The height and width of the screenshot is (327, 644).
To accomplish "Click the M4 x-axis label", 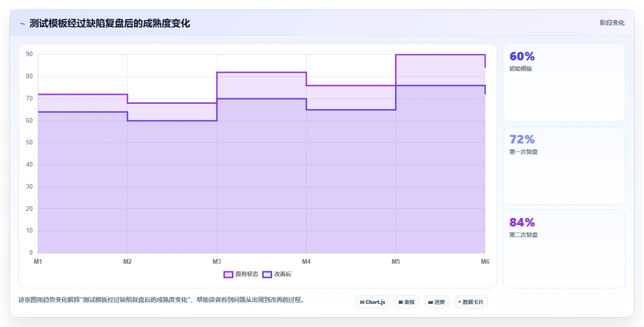I will [x=306, y=261].
